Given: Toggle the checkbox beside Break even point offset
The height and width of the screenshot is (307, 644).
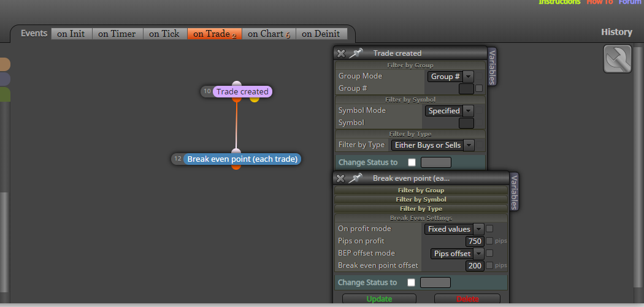Looking at the screenshot, I should (x=489, y=265).
